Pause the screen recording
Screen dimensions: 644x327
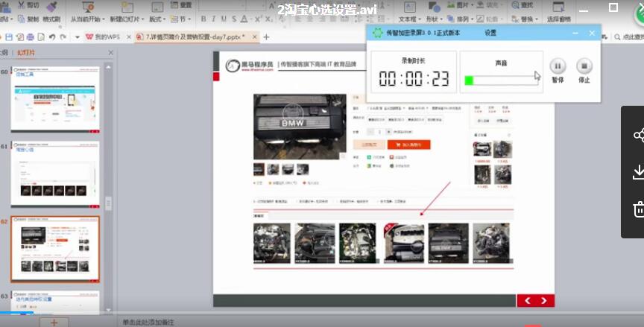pos(557,66)
